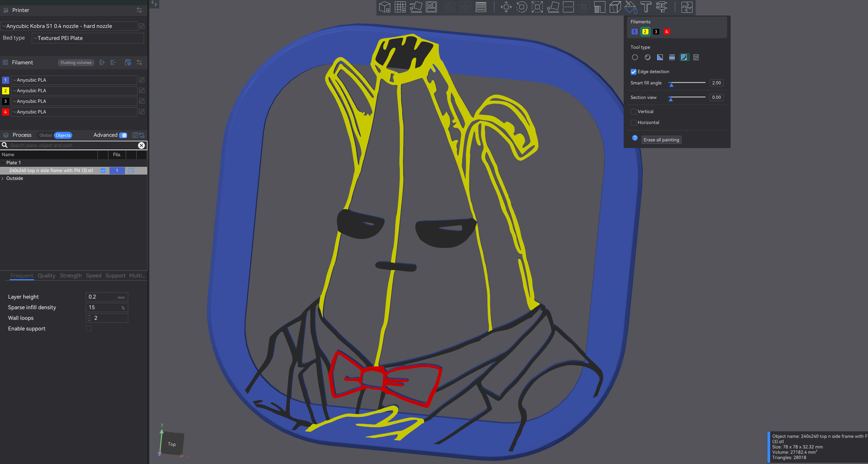Viewport: 868px width, 464px height.
Task: Select the Lay on face tool
Action: coord(553,7)
